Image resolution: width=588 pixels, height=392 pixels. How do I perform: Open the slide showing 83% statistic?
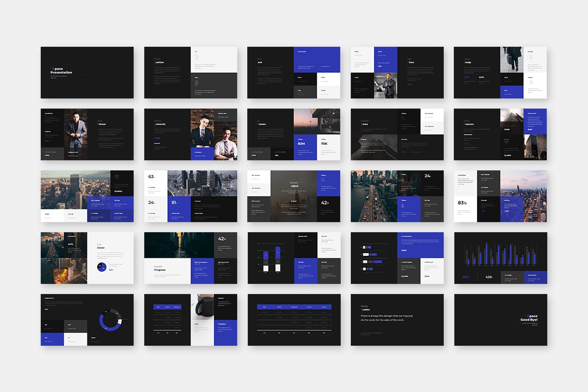[500, 196]
